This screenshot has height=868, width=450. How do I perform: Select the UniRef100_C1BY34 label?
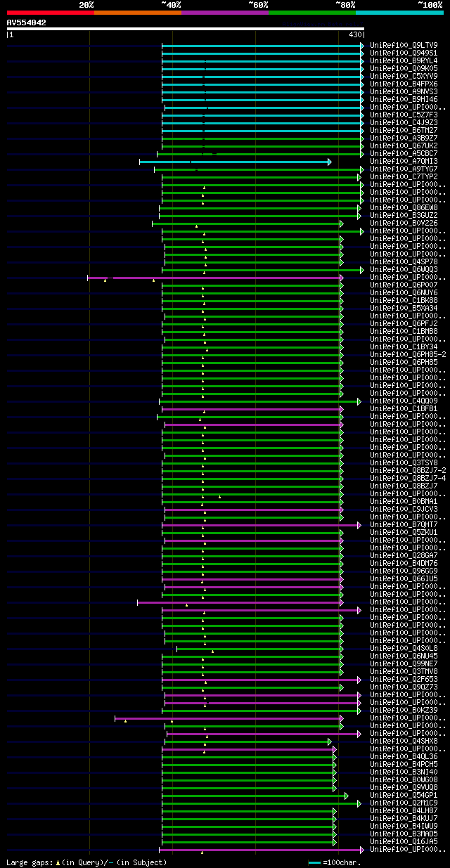pyautogui.click(x=404, y=346)
